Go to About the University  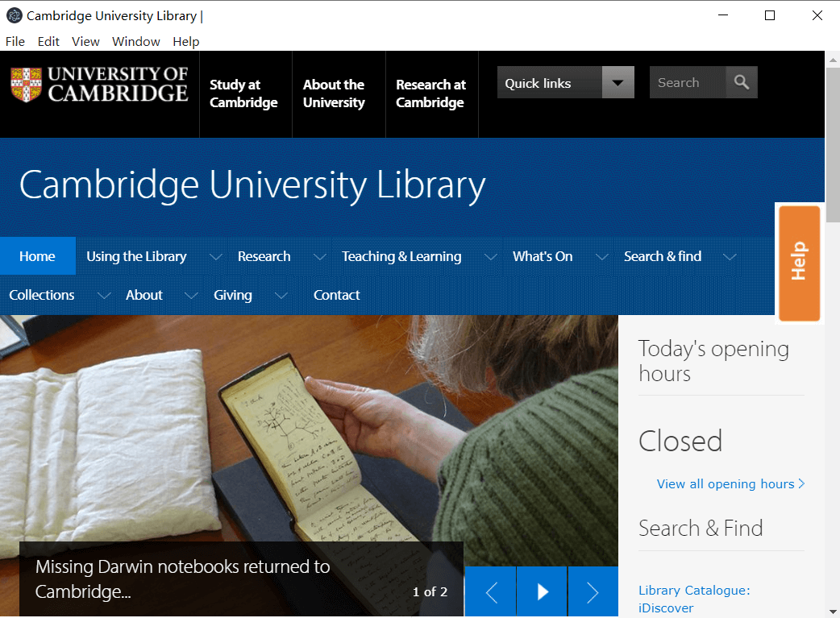(334, 93)
